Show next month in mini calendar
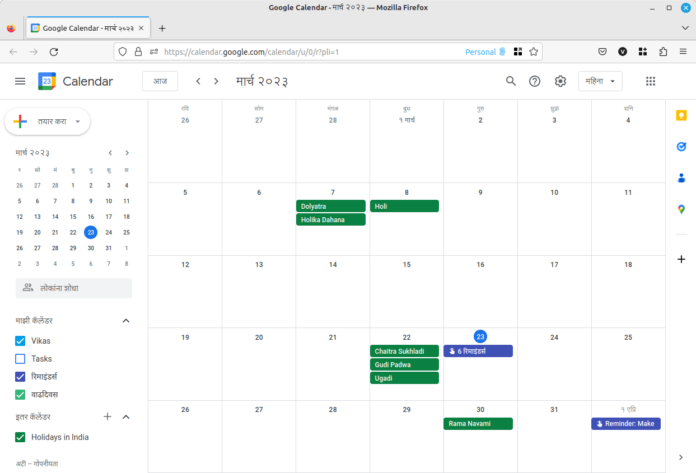 (x=127, y=153)
